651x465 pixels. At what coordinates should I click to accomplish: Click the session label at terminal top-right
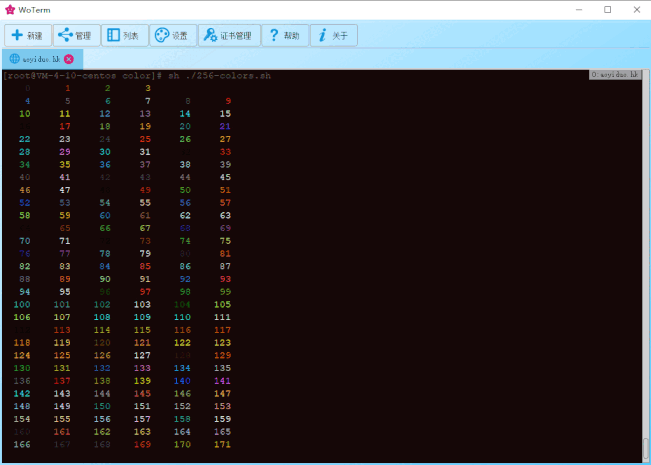point(613,75)
